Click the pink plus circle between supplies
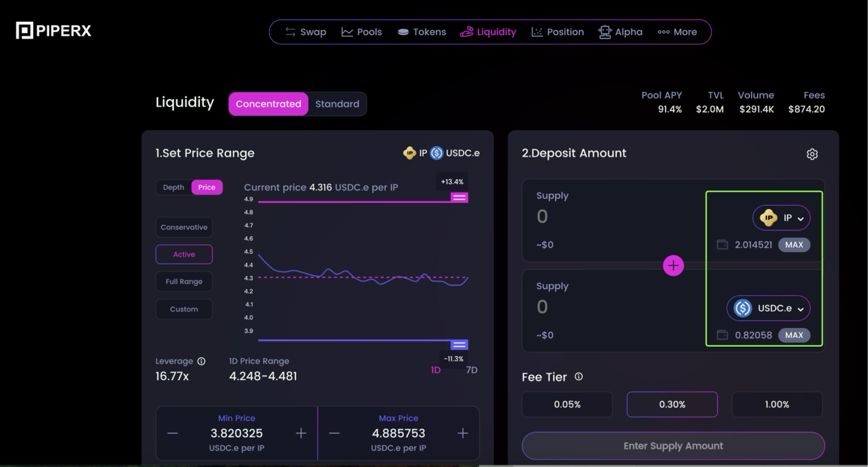The image size is (868, 467). [x=673, y=266]
